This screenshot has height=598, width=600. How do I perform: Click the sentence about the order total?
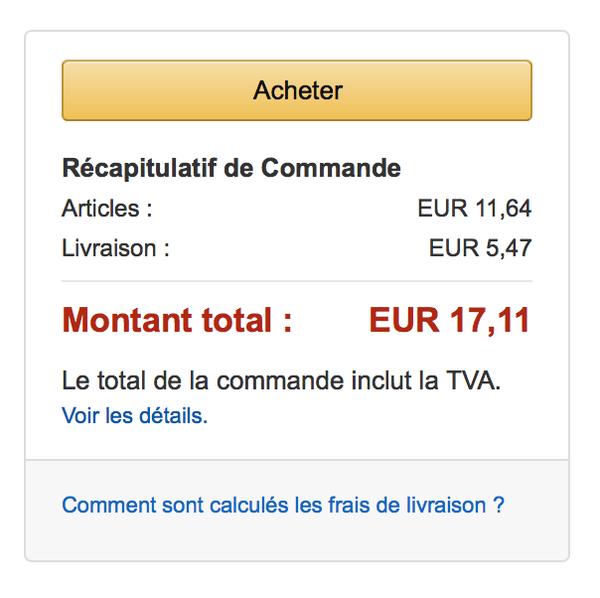pyautogui.click(x=280, y=381)
